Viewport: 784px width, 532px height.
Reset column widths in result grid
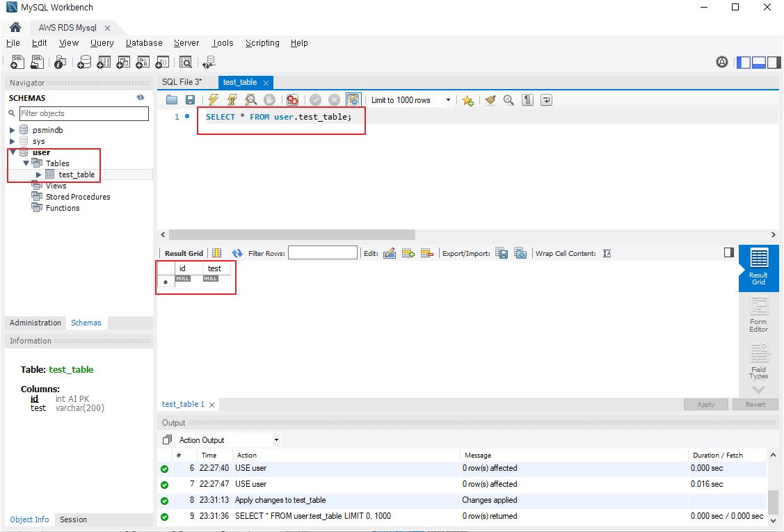click(216, 254)
